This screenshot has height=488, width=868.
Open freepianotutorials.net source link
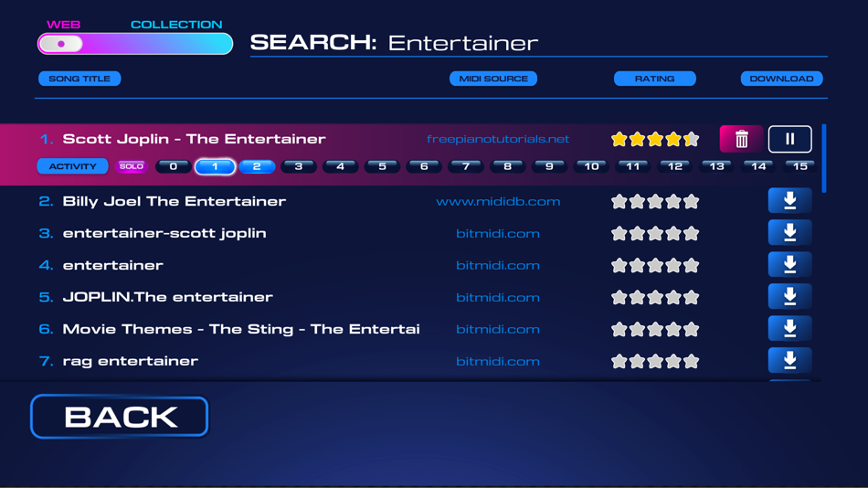pyautogui.click(x=498, y=139)
